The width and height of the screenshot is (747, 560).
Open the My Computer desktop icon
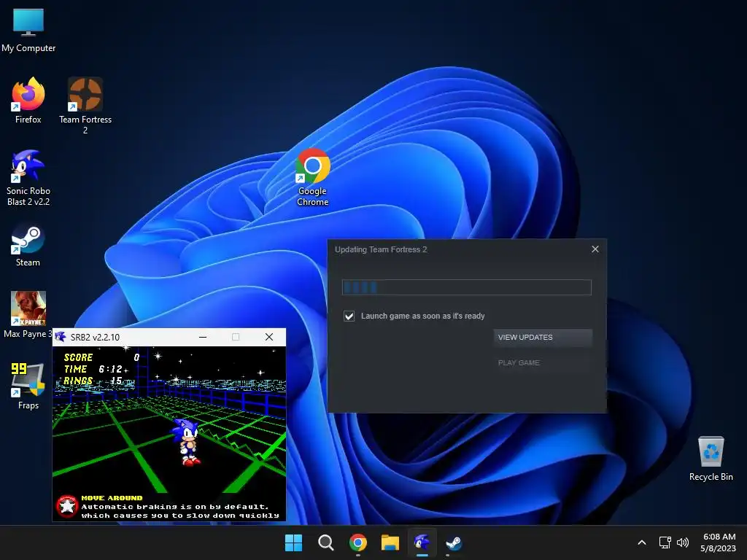point(28,31)
